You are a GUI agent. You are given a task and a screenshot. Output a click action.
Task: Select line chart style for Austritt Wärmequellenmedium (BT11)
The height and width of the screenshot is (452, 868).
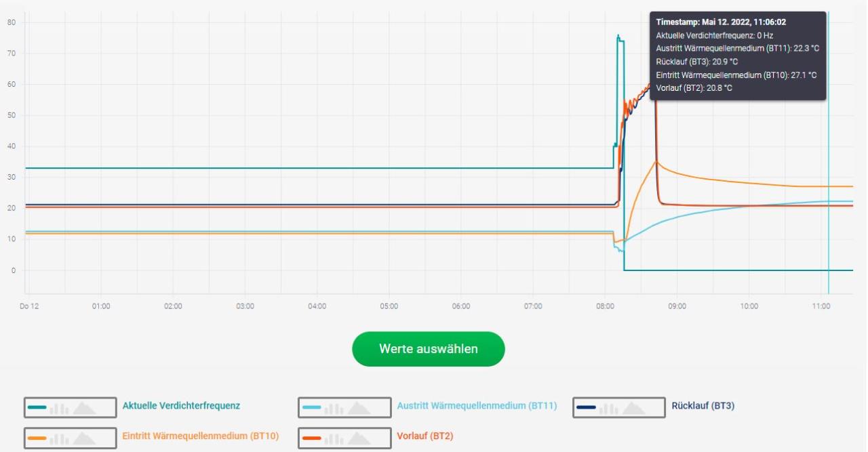coord(312,408)
